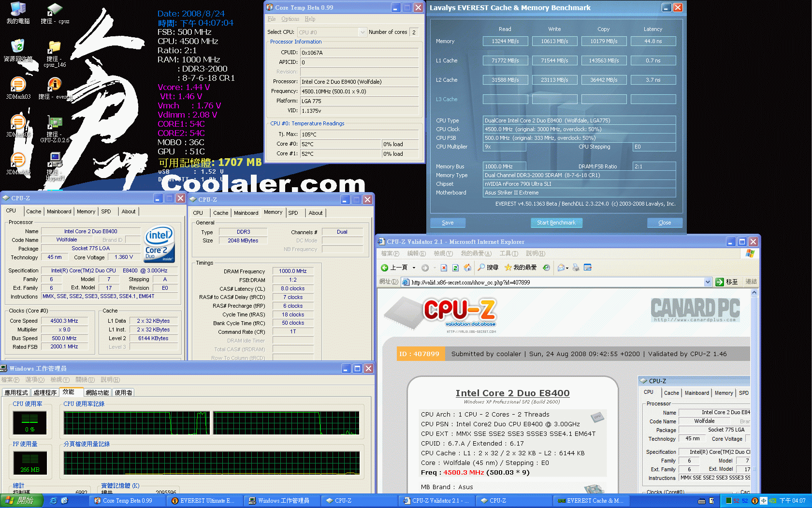The width and height of the screenshot is (812, 508).
Task: Click the IE Refresh icon
Action: [x=455, y=268]
